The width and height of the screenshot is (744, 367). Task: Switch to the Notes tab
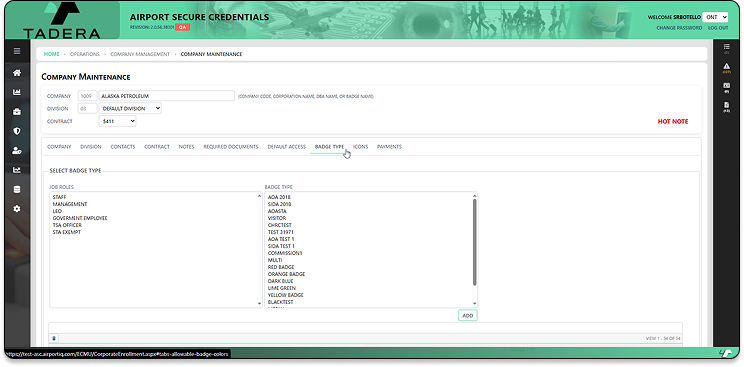pyautogui.click(x=186, y=147)
